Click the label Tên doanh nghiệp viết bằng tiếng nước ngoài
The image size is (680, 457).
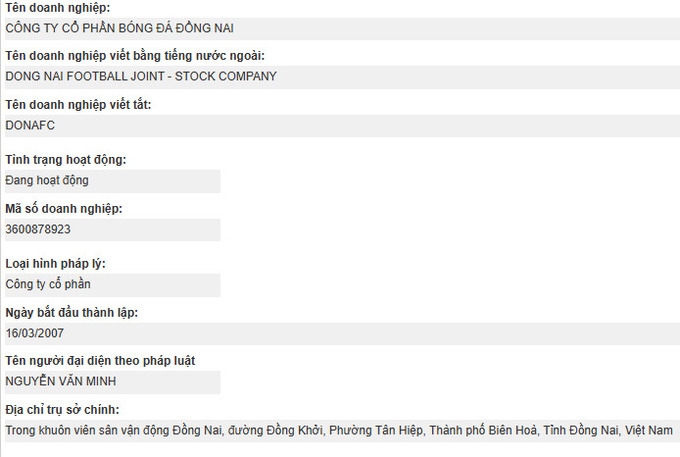click(135, 56)
